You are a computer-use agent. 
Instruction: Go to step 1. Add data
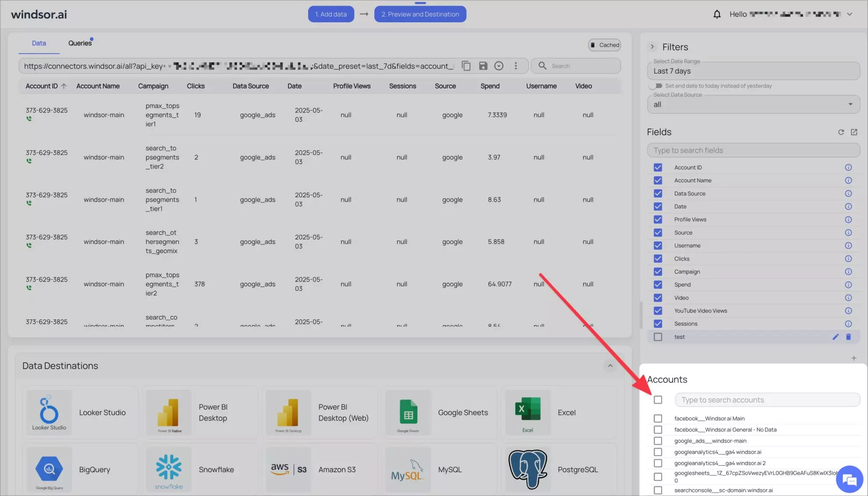(331, 14)
